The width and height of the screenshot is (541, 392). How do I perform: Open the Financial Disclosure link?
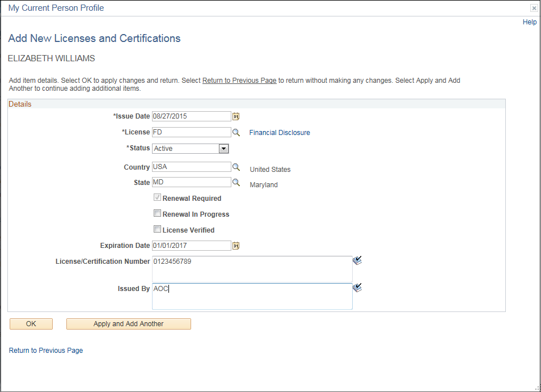click(x=280, y=133)
